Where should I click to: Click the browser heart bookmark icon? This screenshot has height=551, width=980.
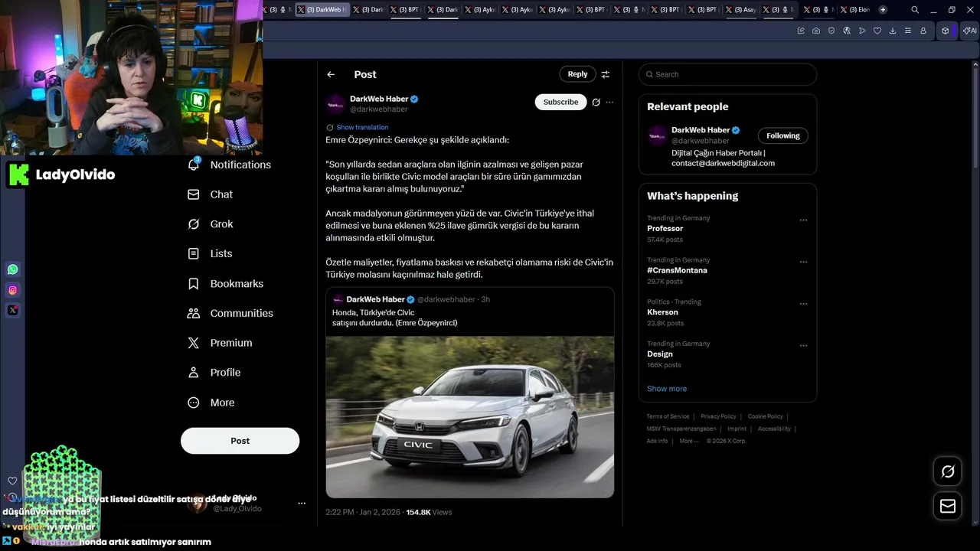(877, 31)
